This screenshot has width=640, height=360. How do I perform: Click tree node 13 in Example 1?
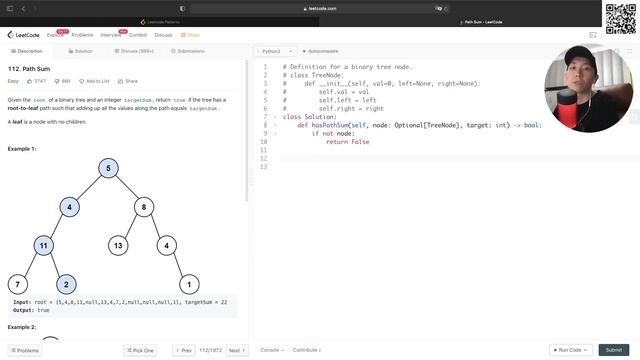118,246
